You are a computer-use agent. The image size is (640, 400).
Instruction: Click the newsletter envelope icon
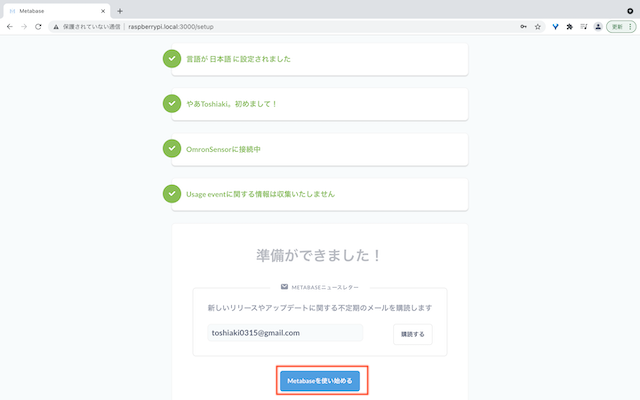click(x=284, y=287)
